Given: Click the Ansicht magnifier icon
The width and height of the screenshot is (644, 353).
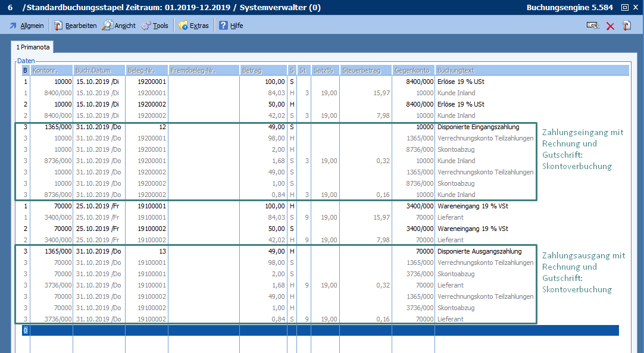Looking at the screenshot, I should pyautogui.click(x=107, y=26).
